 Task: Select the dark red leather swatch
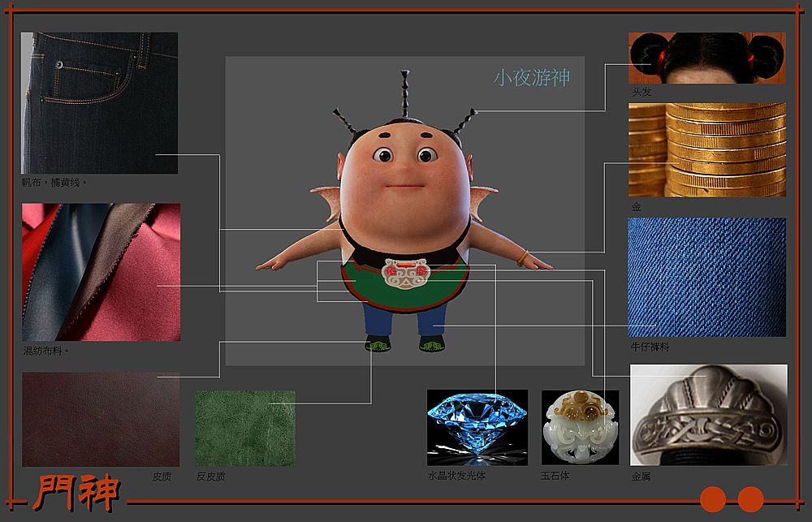click(x=101, y=419)
